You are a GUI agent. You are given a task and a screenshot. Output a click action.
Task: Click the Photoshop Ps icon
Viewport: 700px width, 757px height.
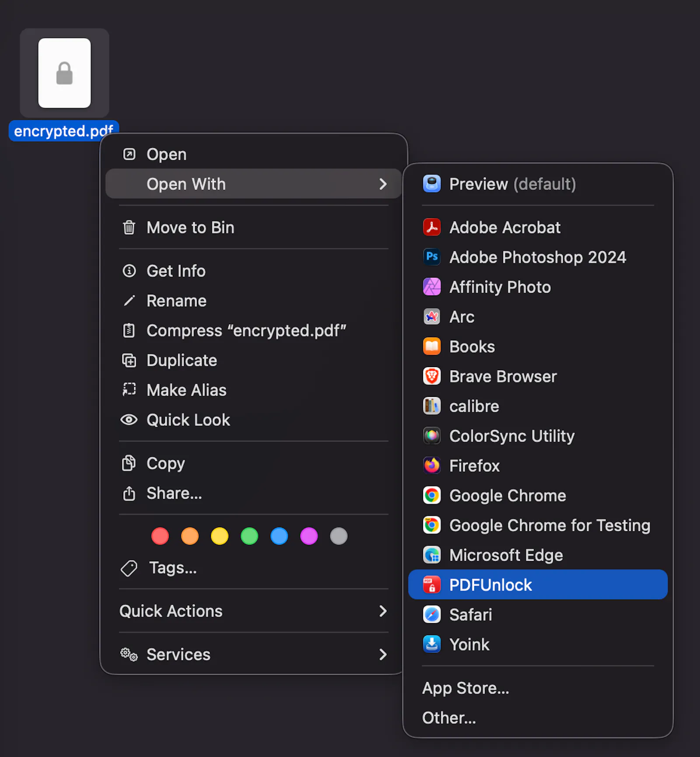pyautogui.click(x=432, y=257)
